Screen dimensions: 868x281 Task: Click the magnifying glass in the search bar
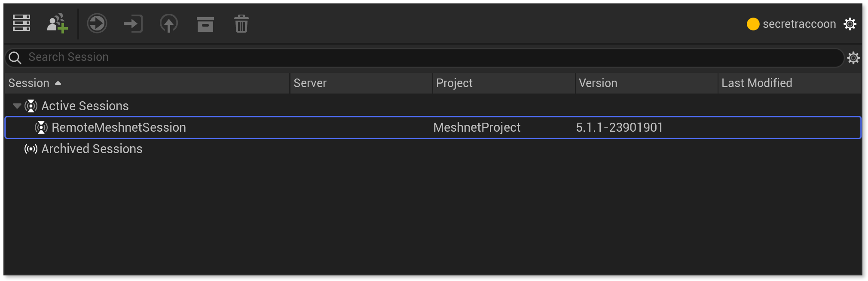[15, 57]
